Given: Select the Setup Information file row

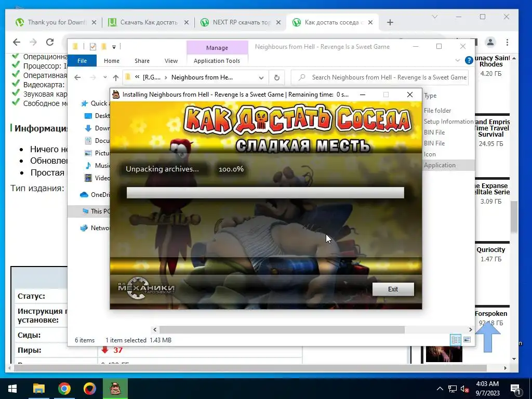Looking at the screenshot, I should coord(448,122).
